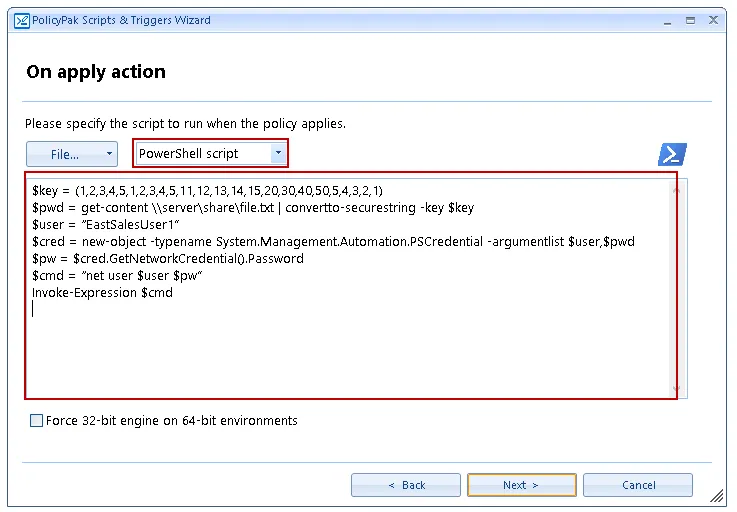This screenshot has width=737, height=512.
Task: Expand the PowerShell script type dropdown arrow
Action: click(278, 154)
